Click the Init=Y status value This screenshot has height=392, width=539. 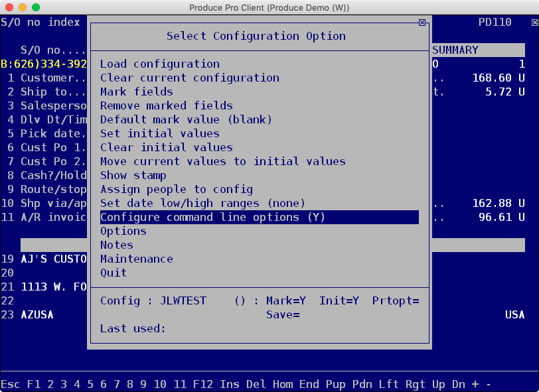pyautogui.click(x=339, y=301)
